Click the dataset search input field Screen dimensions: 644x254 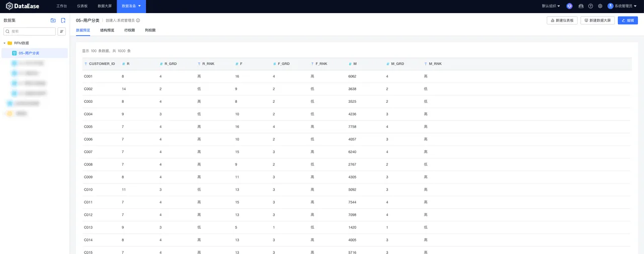(30, 31)
